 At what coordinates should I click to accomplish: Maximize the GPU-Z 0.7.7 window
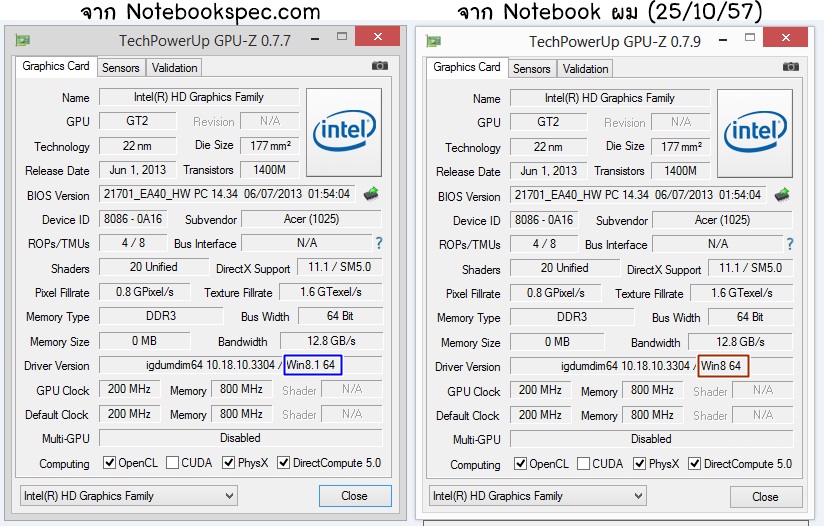point(342,36)
